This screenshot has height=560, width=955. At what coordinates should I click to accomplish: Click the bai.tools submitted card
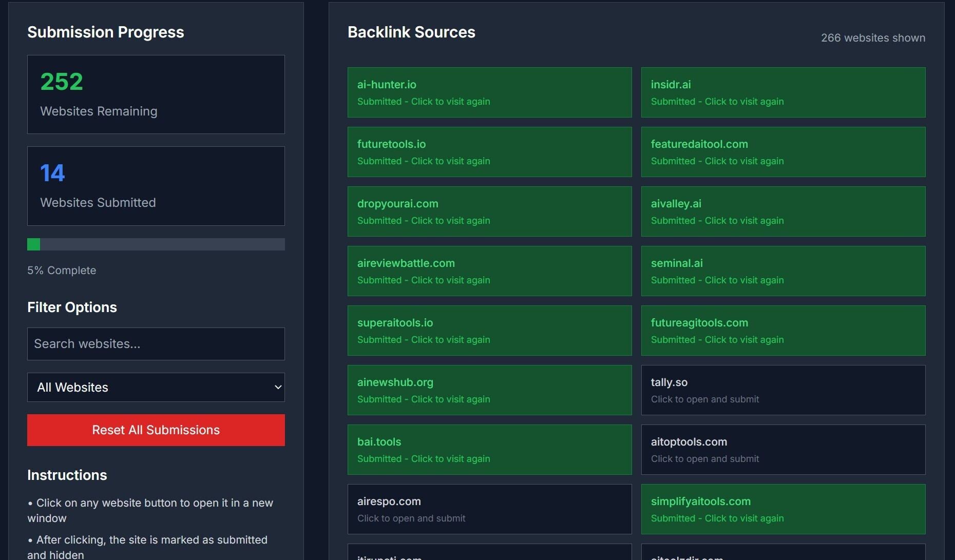tap(489, 450)
